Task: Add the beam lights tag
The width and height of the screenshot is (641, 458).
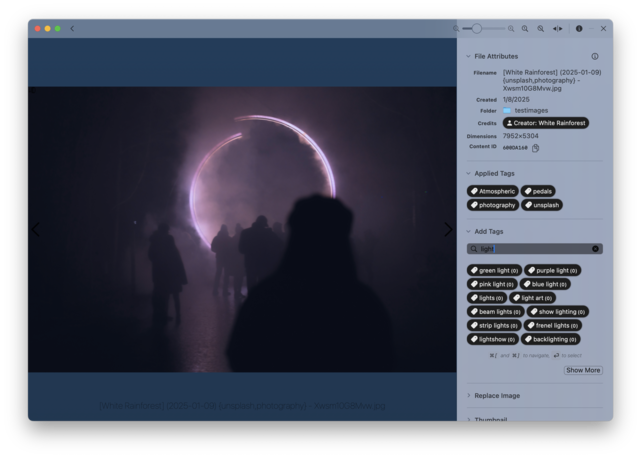Action: 495,312
